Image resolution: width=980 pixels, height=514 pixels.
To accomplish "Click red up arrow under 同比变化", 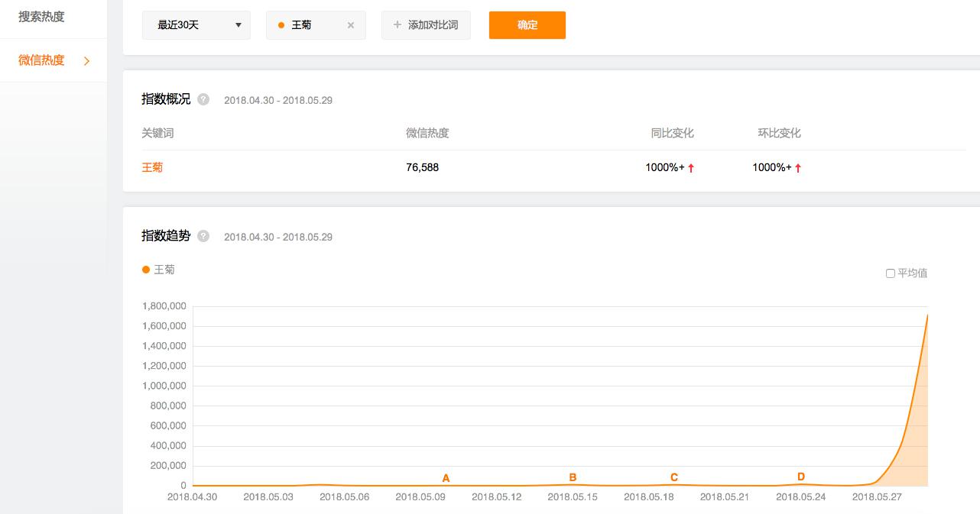I will 691,168.
